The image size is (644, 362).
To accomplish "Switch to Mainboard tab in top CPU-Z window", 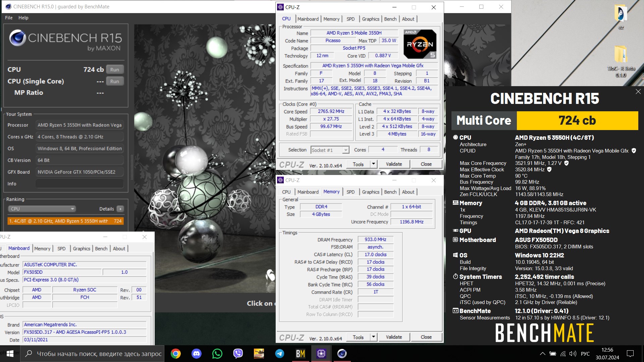I will point(308,19).
